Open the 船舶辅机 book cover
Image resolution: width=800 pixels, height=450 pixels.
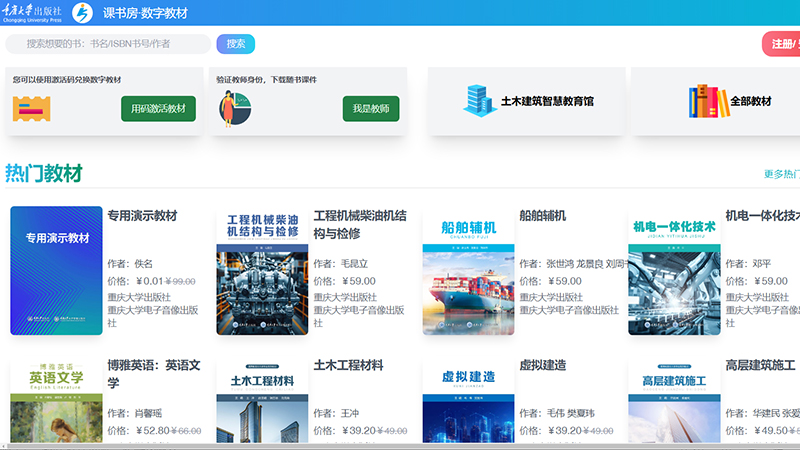point(468,270)
